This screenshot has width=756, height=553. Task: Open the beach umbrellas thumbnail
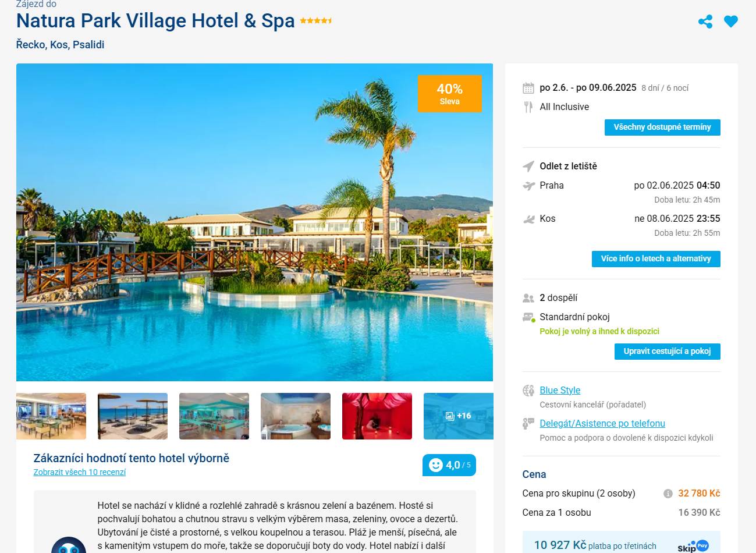(x=133, y=416)
